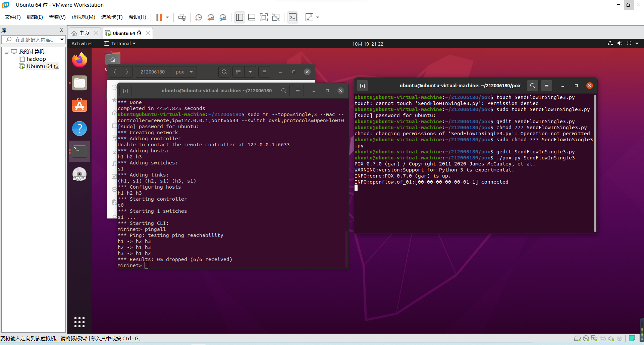Open the 虚拟机(M) menu

[x=83, y=17]
